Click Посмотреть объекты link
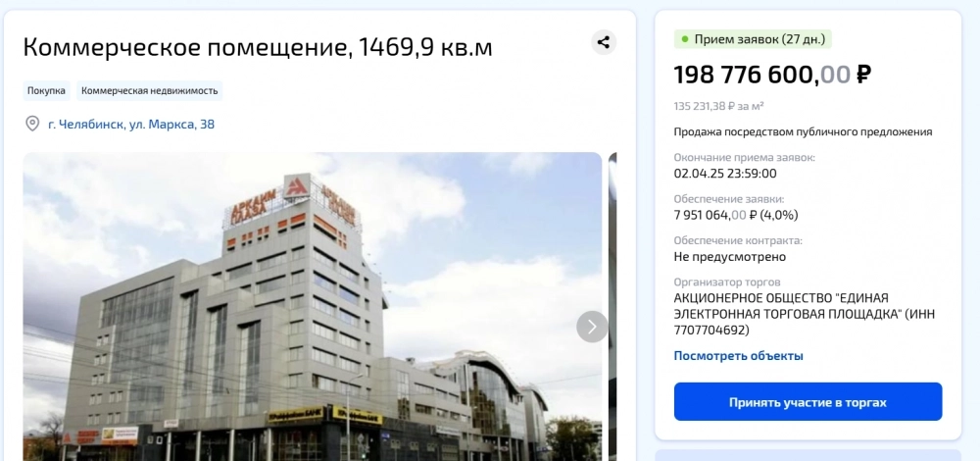Image resolution: width=980 pixels, height=461 pixels. (x=738, y=356)
